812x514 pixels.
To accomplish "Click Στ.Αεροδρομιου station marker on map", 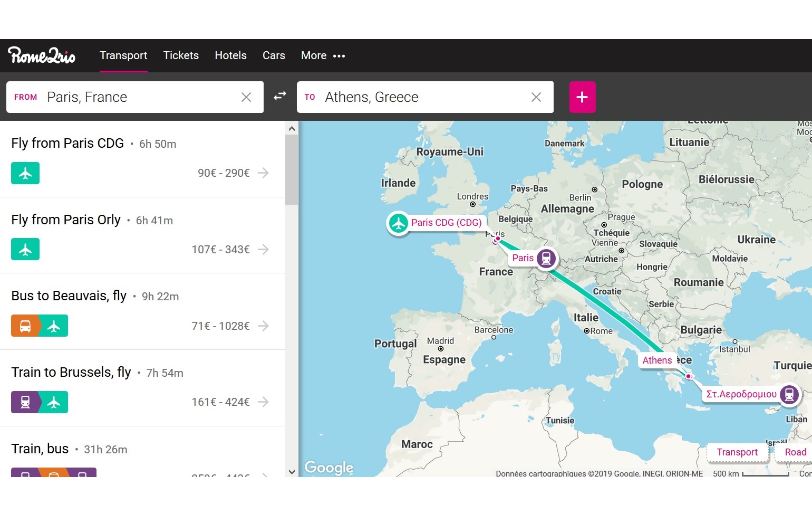I will coord(789,394).
